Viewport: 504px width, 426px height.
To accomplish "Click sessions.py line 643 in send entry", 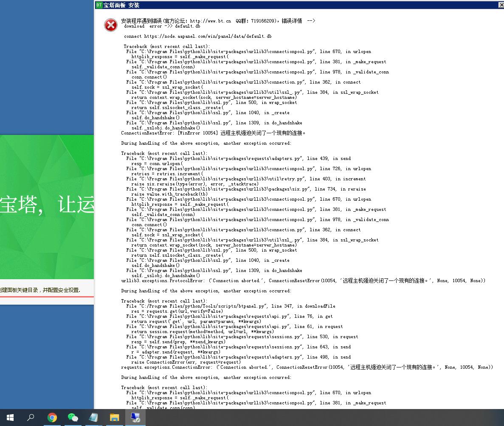I will [239, 347].
